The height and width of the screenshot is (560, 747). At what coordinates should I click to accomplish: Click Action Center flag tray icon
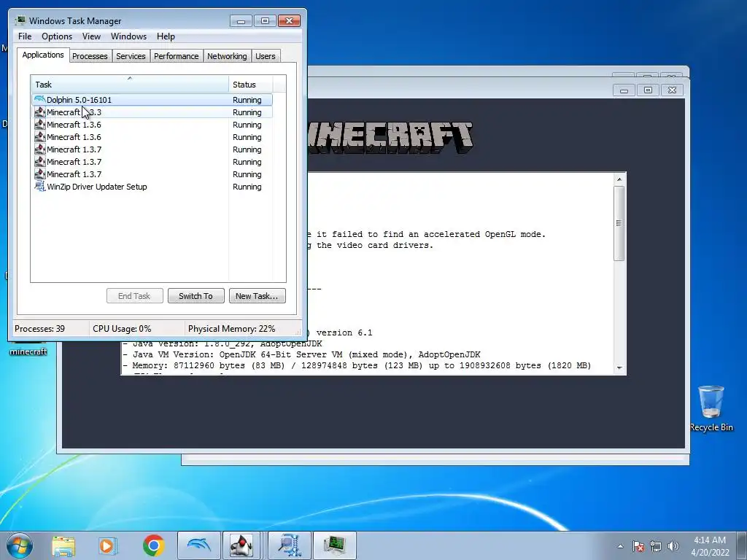[638, 546]
